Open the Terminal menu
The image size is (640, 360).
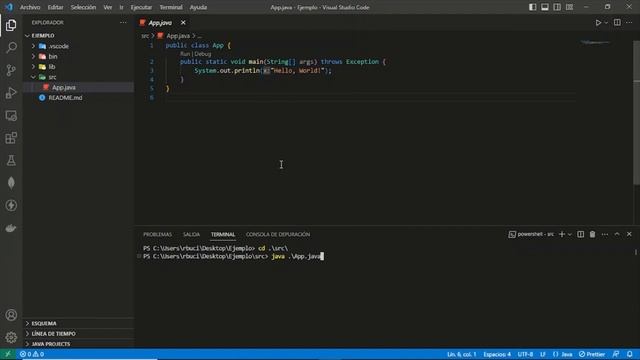pos(171,7)
